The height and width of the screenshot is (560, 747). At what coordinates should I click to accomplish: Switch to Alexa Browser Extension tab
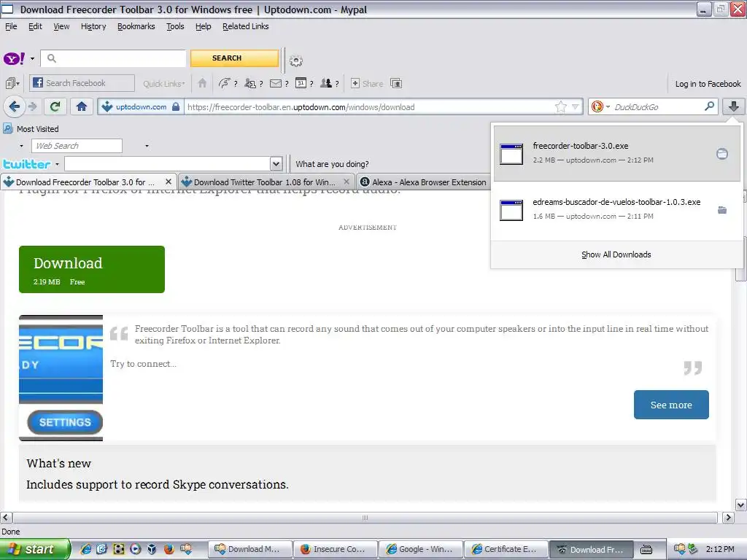point(424,182)
